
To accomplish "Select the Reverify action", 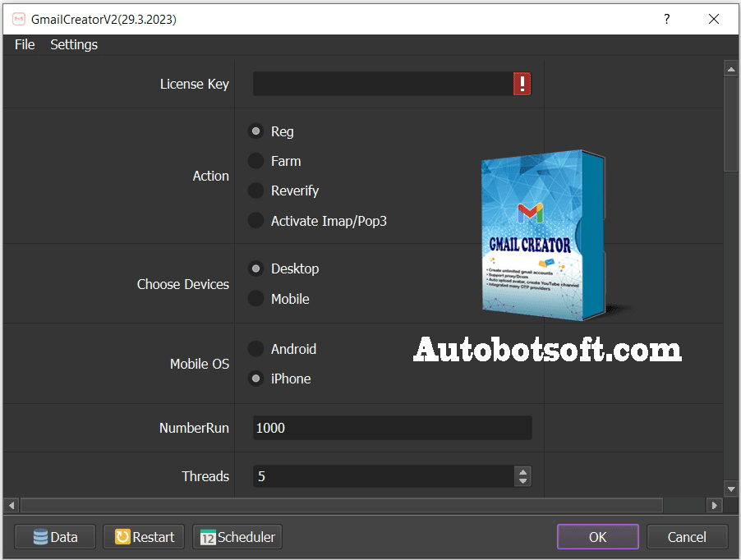I will tap(283, 190).
